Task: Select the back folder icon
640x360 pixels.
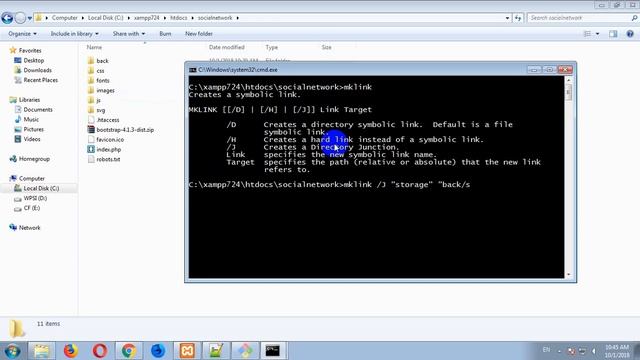Action: pyautogui.click(x=91, y=60)
